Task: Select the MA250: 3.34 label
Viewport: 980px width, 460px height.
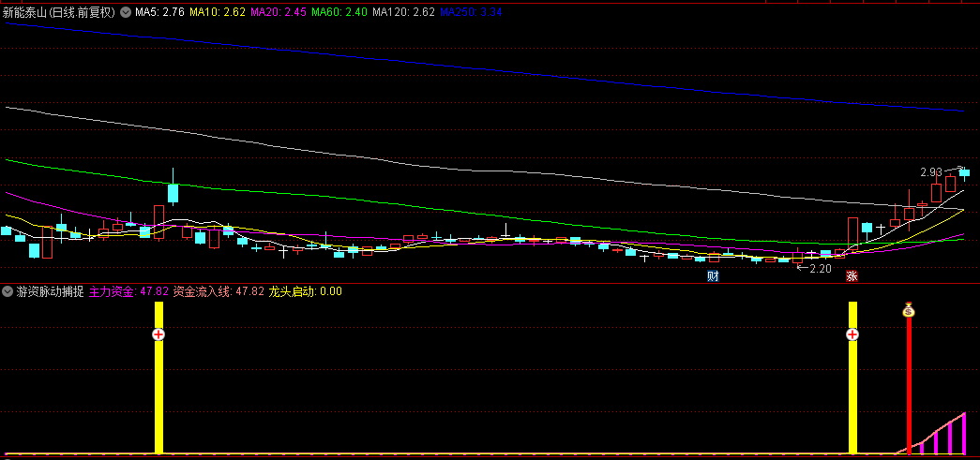Action: pyautogui.click(x=472, y=12)
